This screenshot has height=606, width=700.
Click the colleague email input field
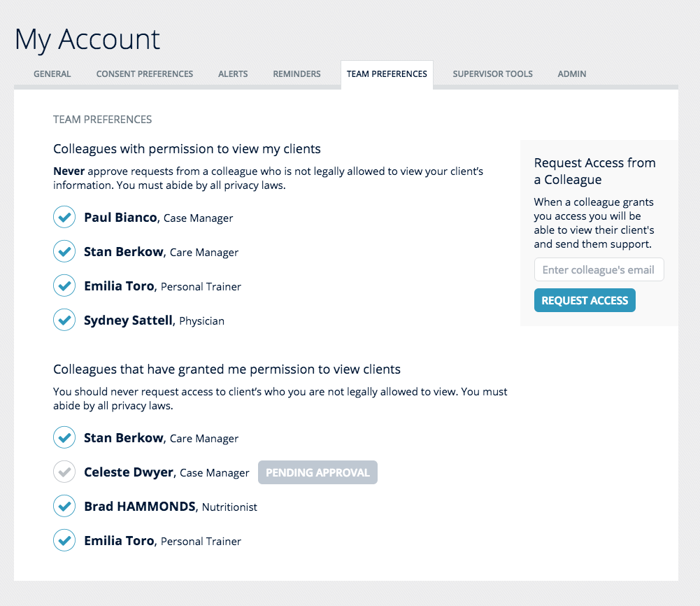pos(599,269)
